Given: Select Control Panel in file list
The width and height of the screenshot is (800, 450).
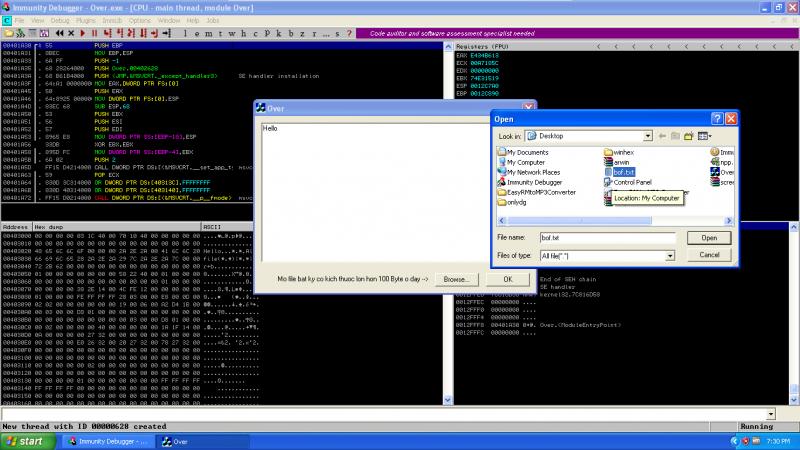Looking at the screenshot, I should (x=628, y=182).
